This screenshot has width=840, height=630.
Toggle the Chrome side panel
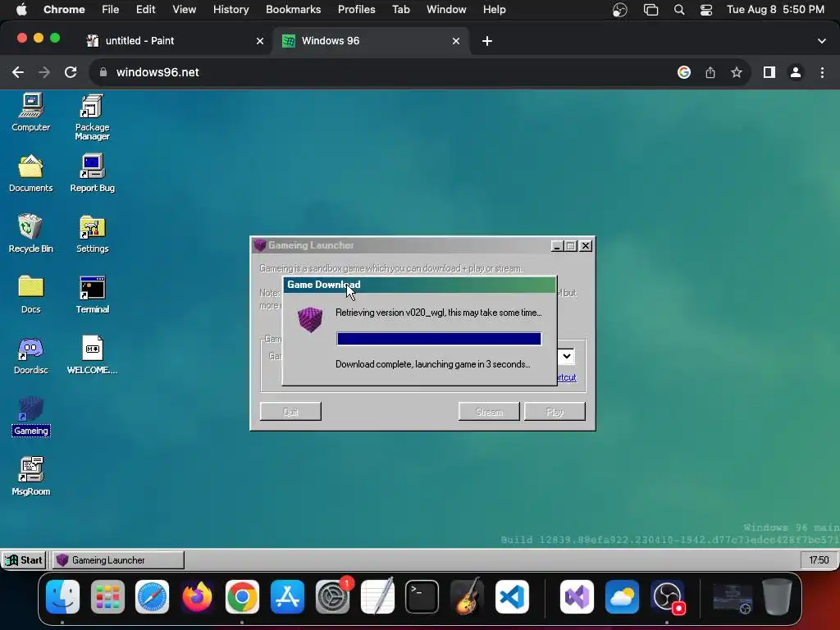[x=769, y=72]
